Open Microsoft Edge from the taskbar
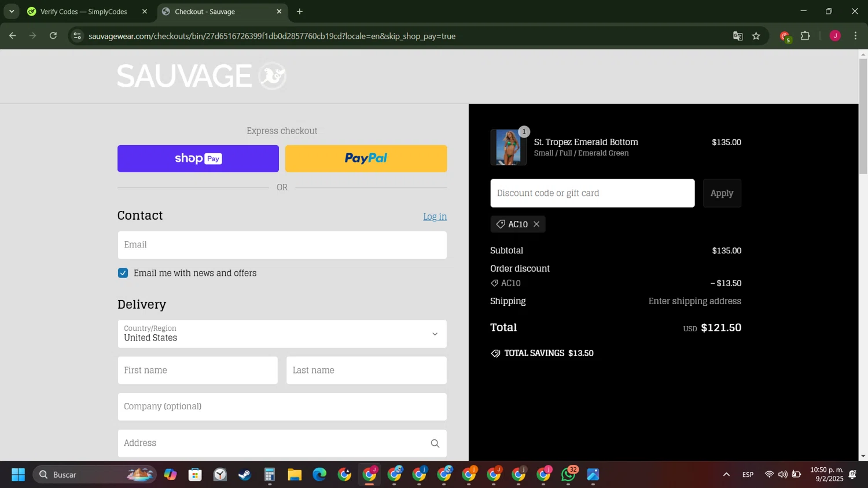This screenshot has height=488, width=868. 319,475
